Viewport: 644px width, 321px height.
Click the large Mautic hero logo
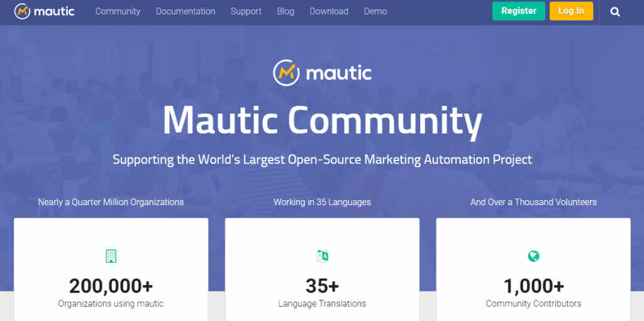coord(323,73)
